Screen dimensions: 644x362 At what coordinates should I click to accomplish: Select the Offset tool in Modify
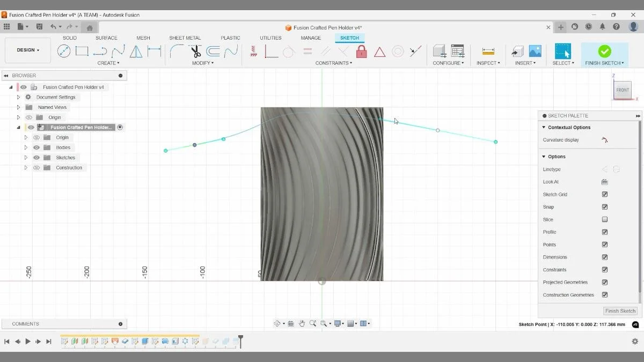(x=213, y=51)
